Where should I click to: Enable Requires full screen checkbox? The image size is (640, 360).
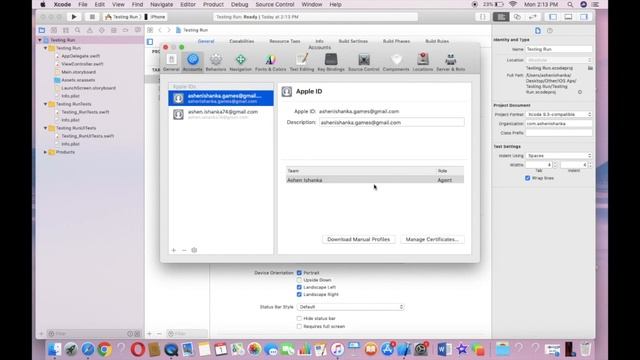(x=299, y=327)
